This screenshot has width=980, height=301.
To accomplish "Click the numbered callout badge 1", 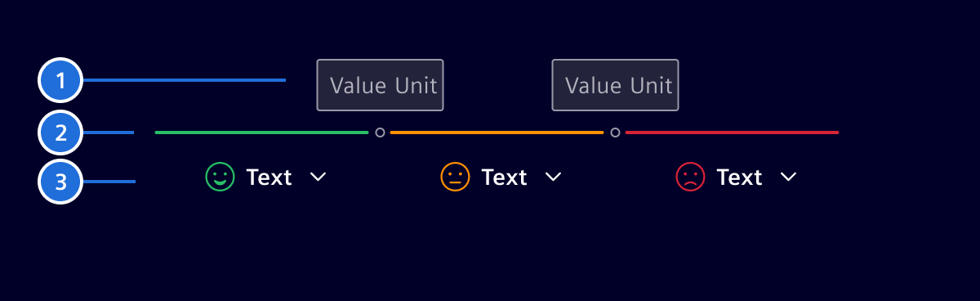I will [61, 81].
